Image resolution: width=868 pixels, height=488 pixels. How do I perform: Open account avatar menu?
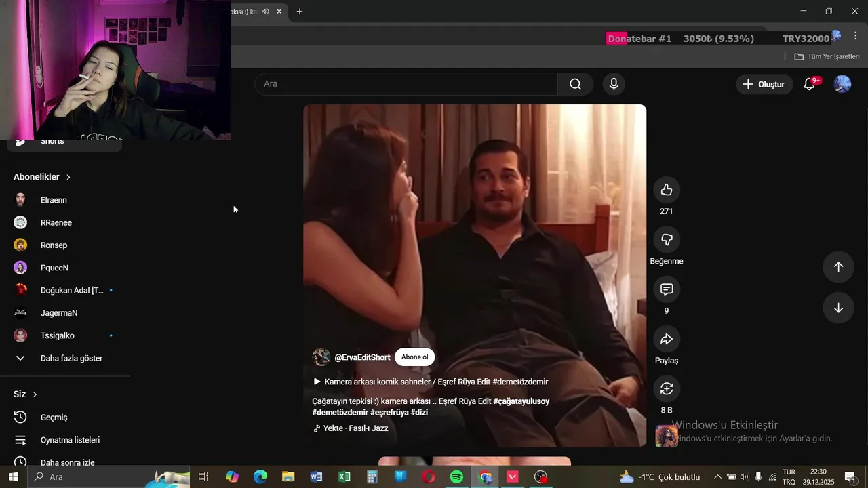pyautogui.click(x=842, y=84)
